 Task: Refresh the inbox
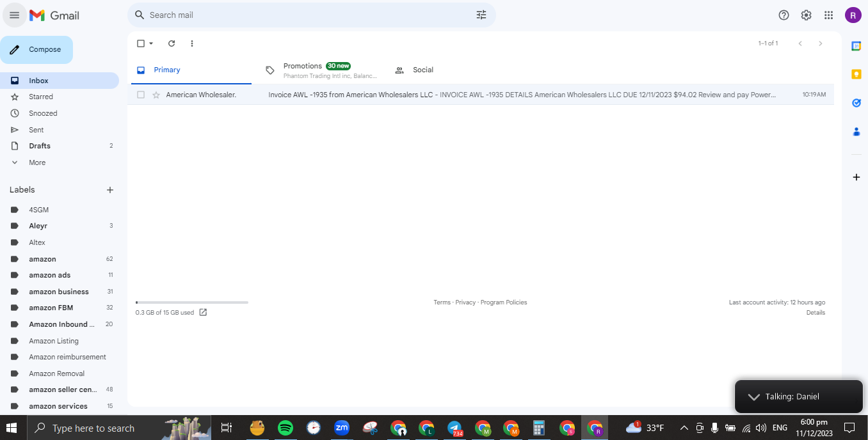point(172,43)
